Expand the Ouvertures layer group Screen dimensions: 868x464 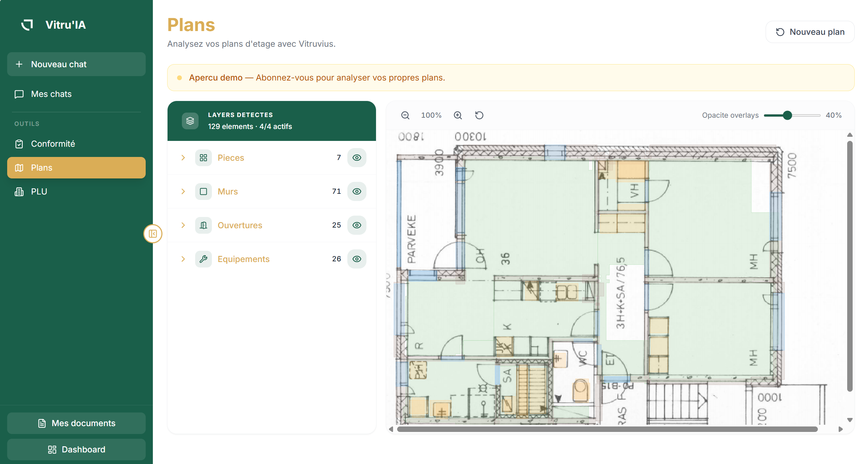tap(183, 225)
